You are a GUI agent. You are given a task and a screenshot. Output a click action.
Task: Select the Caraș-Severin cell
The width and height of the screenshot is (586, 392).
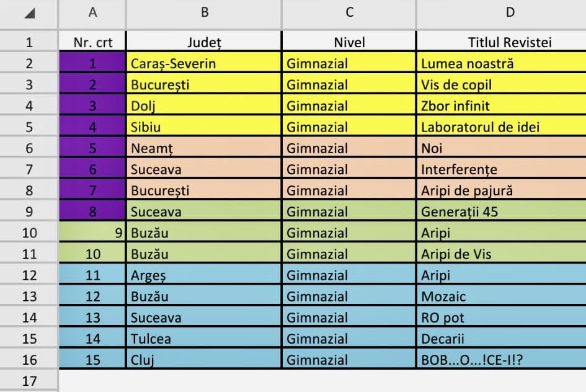pyautogui.click(x=204, y=63)
